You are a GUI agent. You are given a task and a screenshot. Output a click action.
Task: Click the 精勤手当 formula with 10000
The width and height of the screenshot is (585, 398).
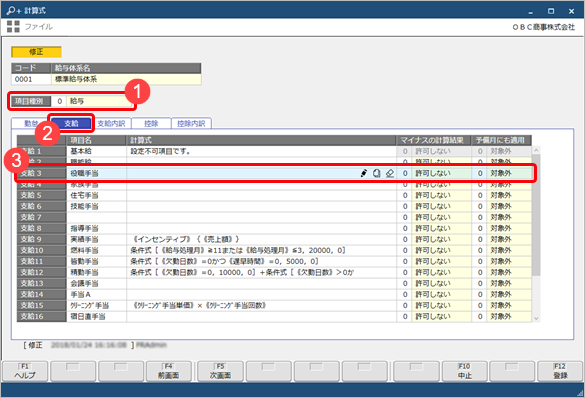coord(261,272)
